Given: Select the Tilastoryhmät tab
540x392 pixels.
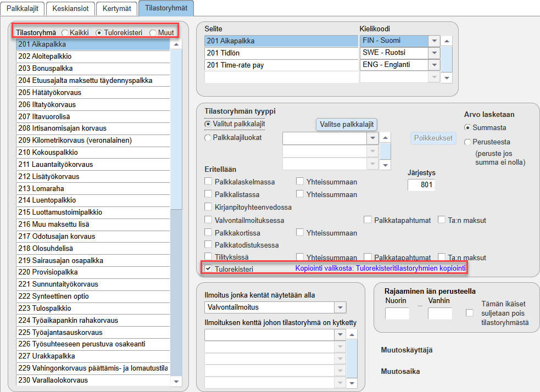Looking at the screenshot, I should (166, 8).
